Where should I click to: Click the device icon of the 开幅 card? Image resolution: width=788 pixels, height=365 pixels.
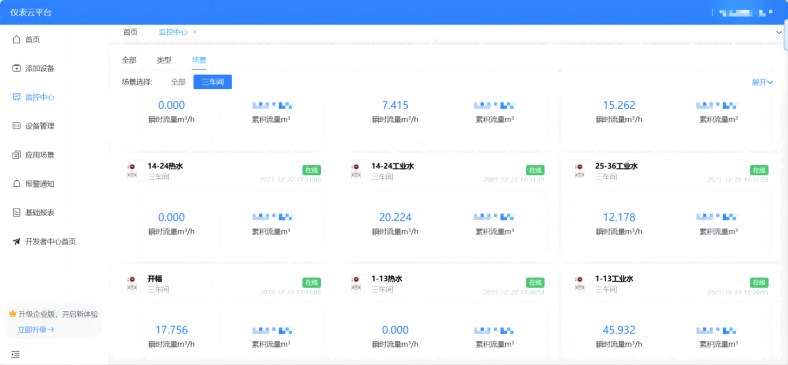pyautogui.click(x=132, y=283)
